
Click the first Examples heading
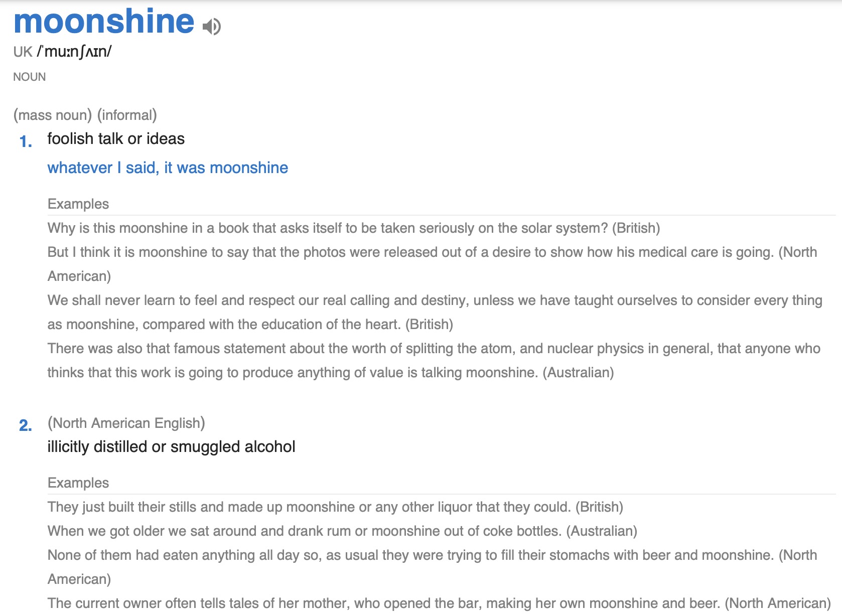click(x=78, y=204)
